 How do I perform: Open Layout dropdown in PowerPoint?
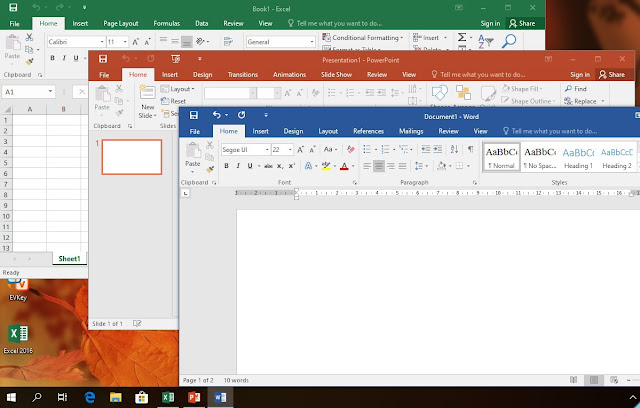[x=178, y=89]
